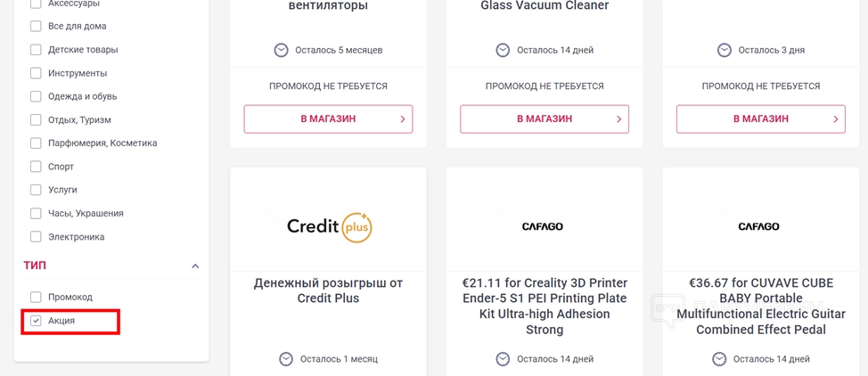The width and height of the screenshot is (868, 376).
Task: Collapse the "ТИП" filter section
Action: 195,266
